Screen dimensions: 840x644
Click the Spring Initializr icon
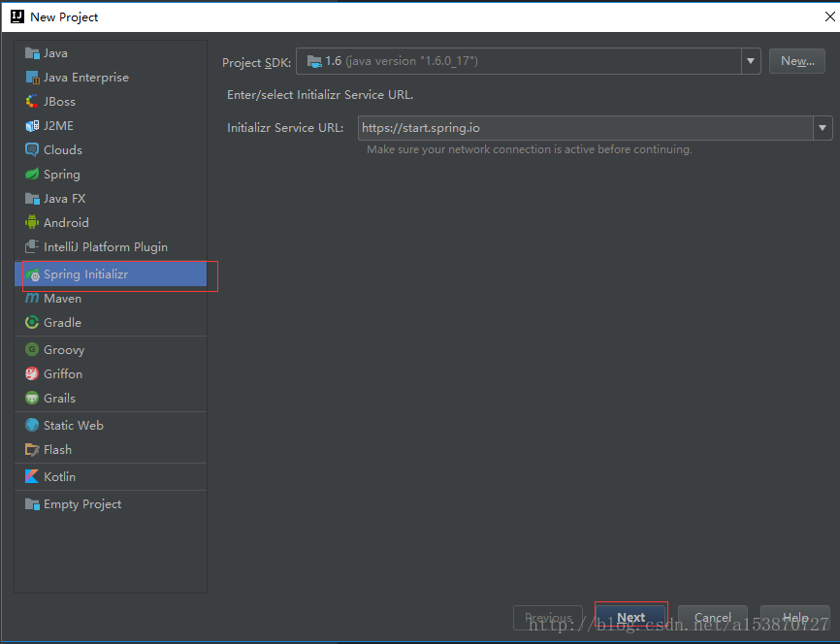pos(33,274)
